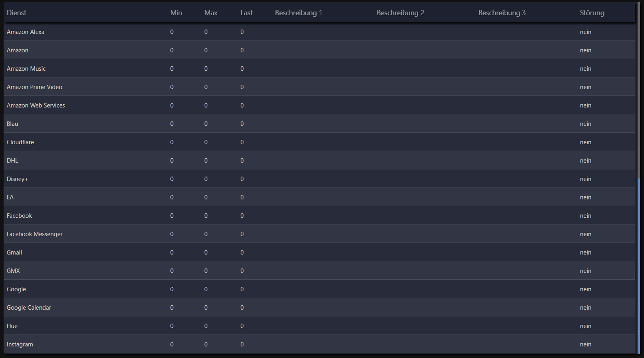
Task: Click the Facebook Messenger entry
Action: coord(34,234)
